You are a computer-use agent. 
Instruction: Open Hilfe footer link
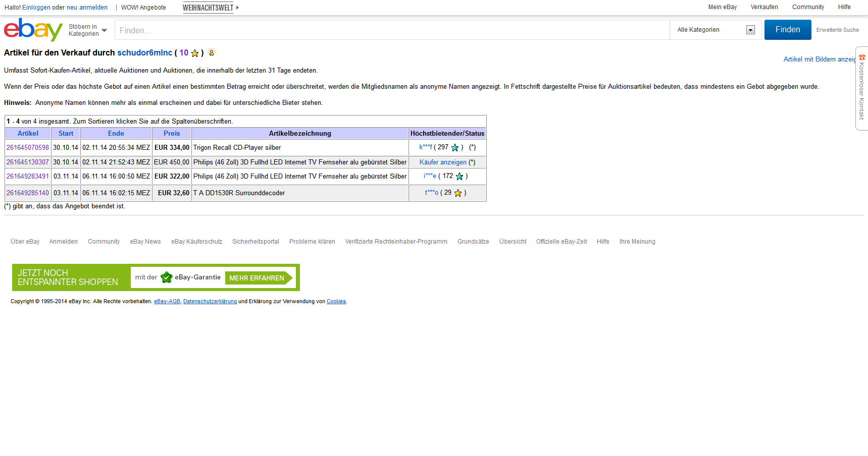tap(603, 242)
